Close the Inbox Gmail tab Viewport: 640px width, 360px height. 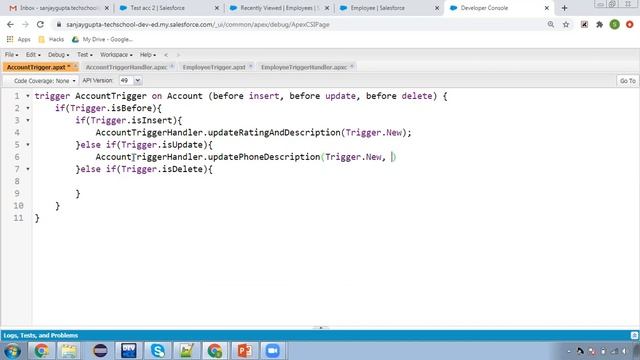[107, 8]
